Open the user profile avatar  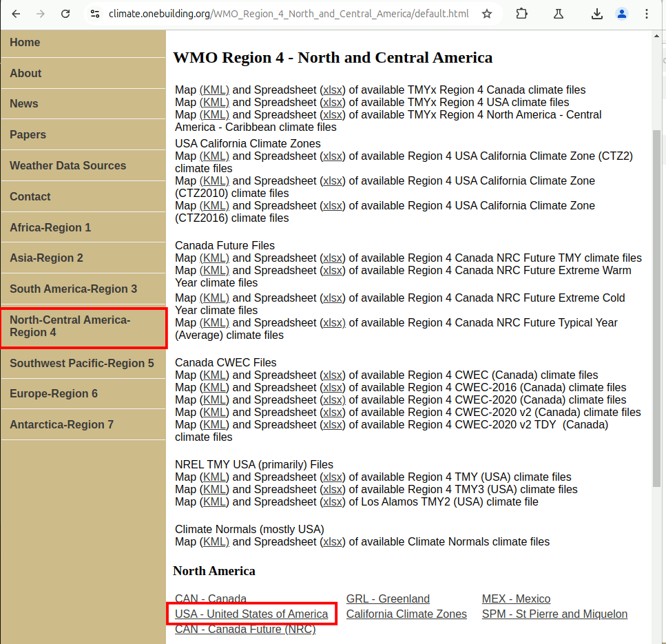pos(622,14)
